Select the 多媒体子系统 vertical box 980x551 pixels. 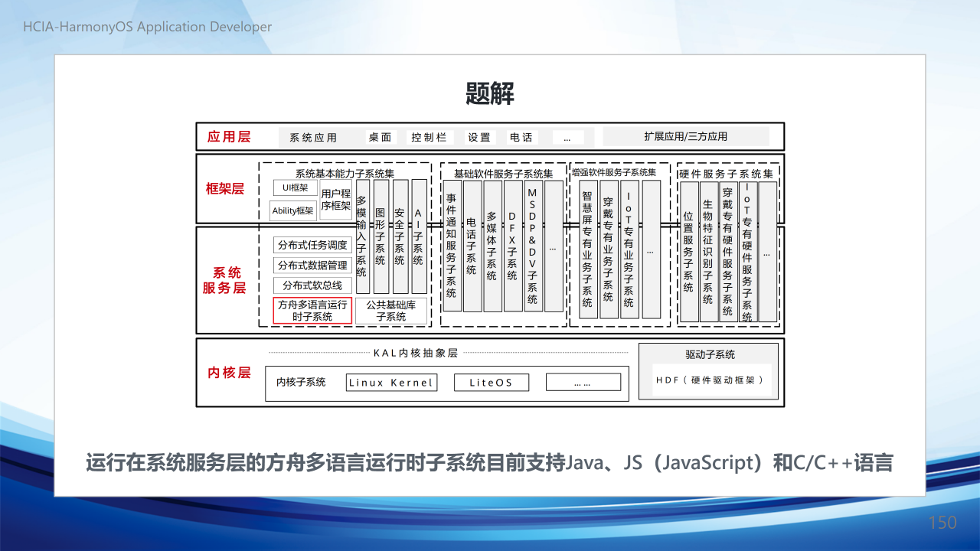tap(492, 246)
